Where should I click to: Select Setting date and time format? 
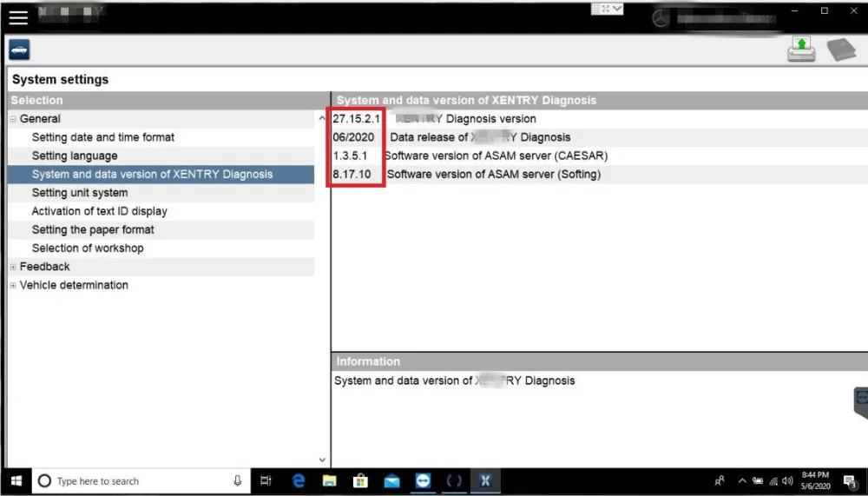103,137
